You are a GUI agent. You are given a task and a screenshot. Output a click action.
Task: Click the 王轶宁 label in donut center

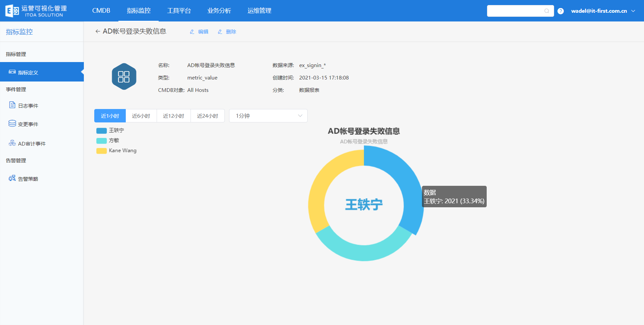[364, 204]
